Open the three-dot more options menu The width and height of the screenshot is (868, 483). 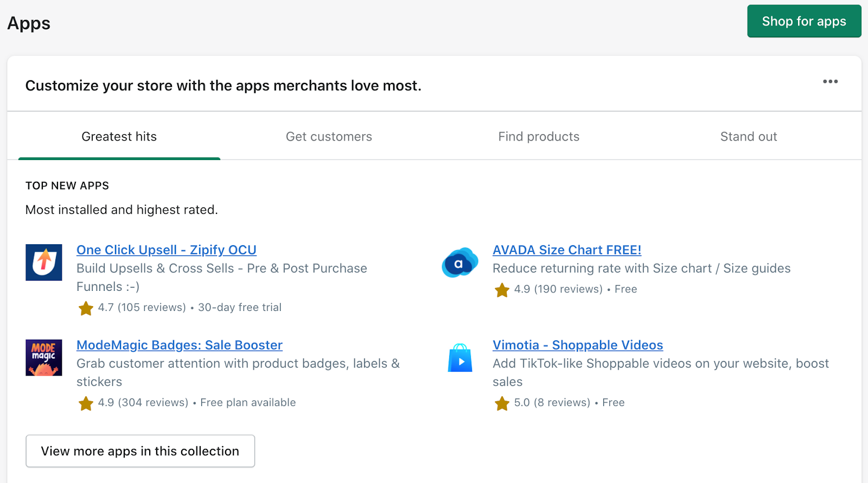click(830, 81)
